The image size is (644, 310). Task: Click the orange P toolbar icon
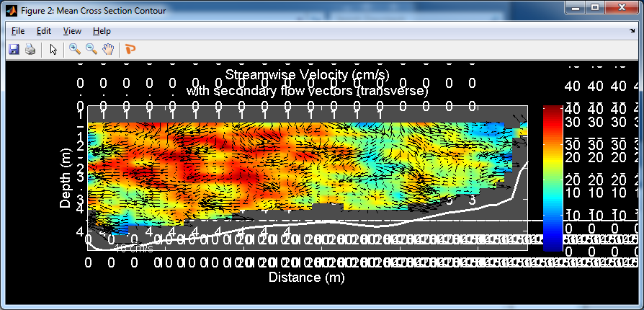(130, 49)
